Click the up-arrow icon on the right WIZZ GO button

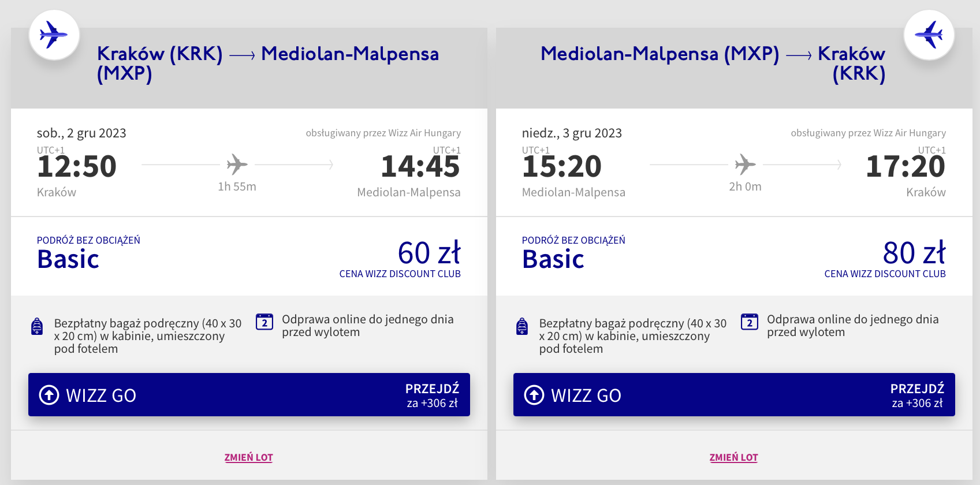pos(534,395)
